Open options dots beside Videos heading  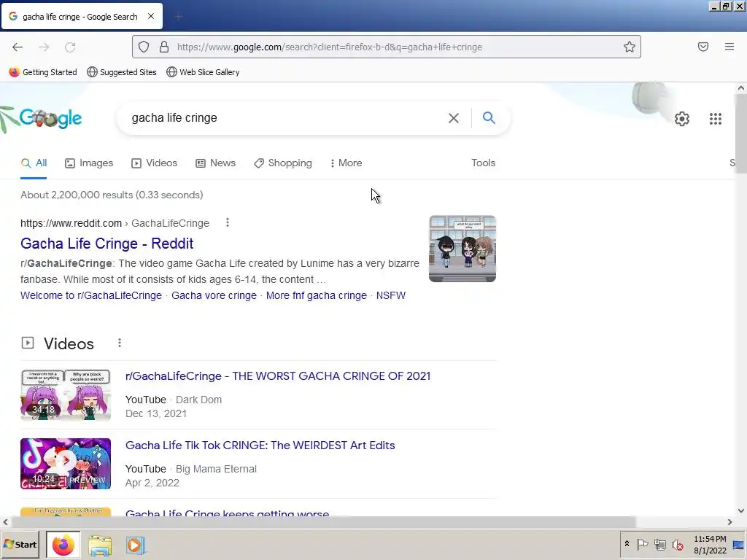coord(120,343)
